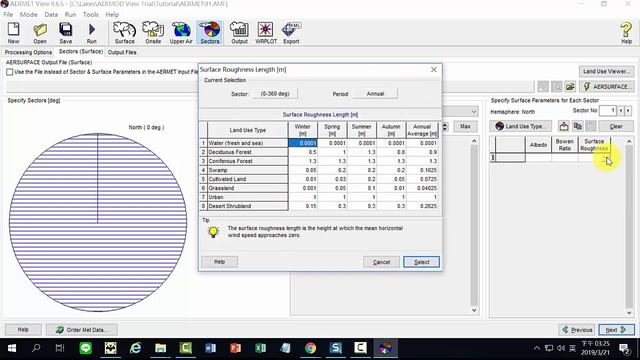This screenshot has height=360, width=640.
Task: Open PowerPoint from the taskbar
Action: pyautogui.click(x=236, y=348)
